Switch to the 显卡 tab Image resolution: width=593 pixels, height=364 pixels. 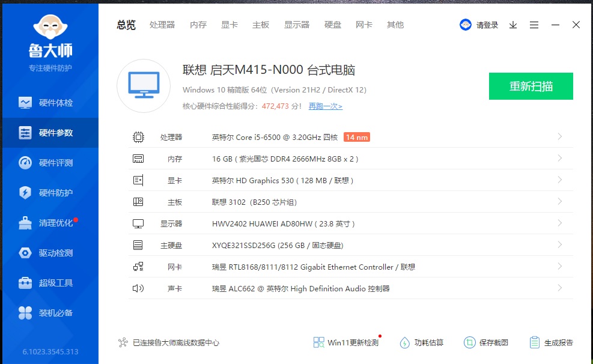(229, 25)
